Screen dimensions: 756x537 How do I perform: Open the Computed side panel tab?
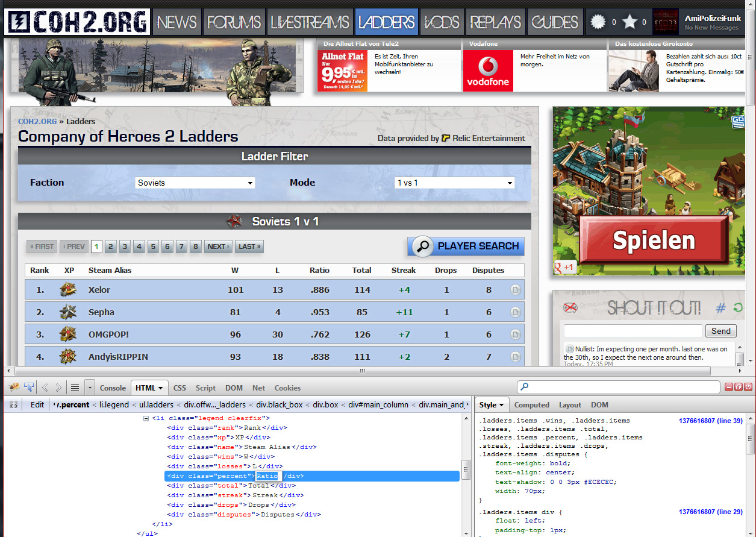point(531,405)
